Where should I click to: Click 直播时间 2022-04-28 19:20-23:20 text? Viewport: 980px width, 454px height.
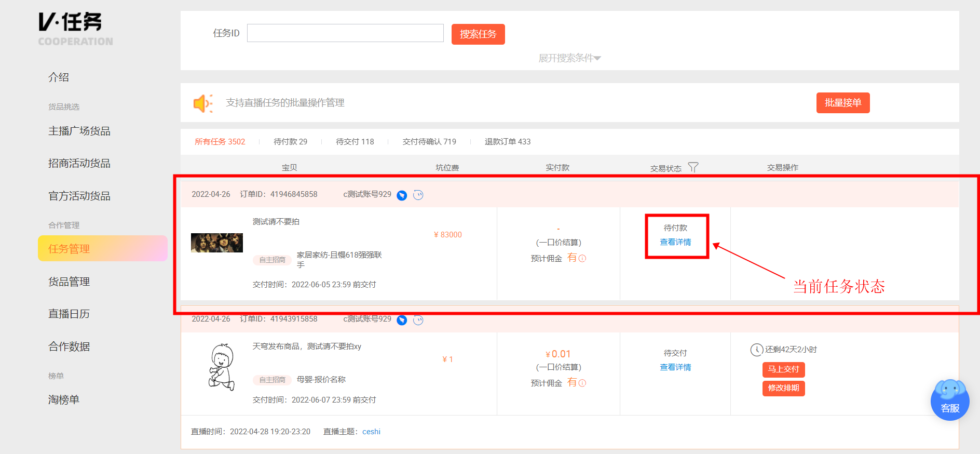251,432
